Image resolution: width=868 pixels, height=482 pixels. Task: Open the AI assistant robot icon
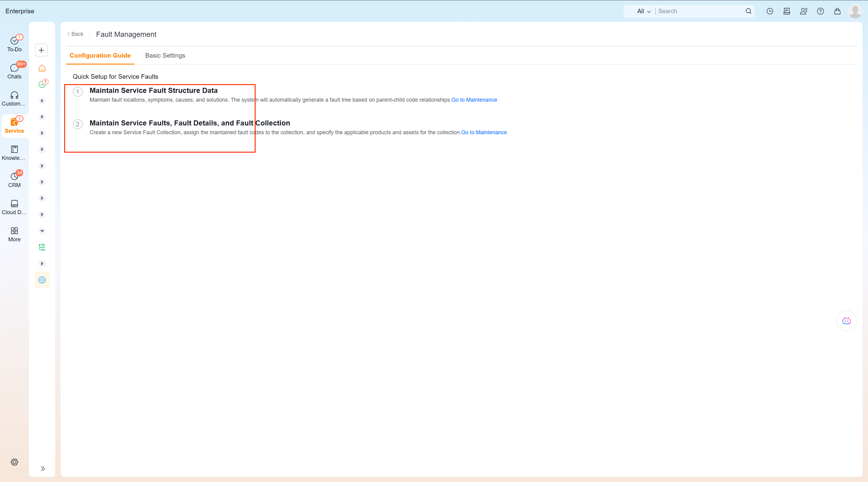(846, 321)
